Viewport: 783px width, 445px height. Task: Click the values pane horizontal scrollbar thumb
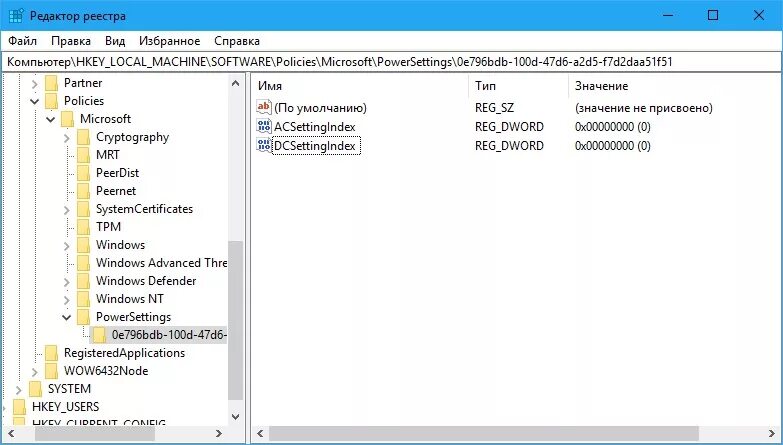point(483,433)
